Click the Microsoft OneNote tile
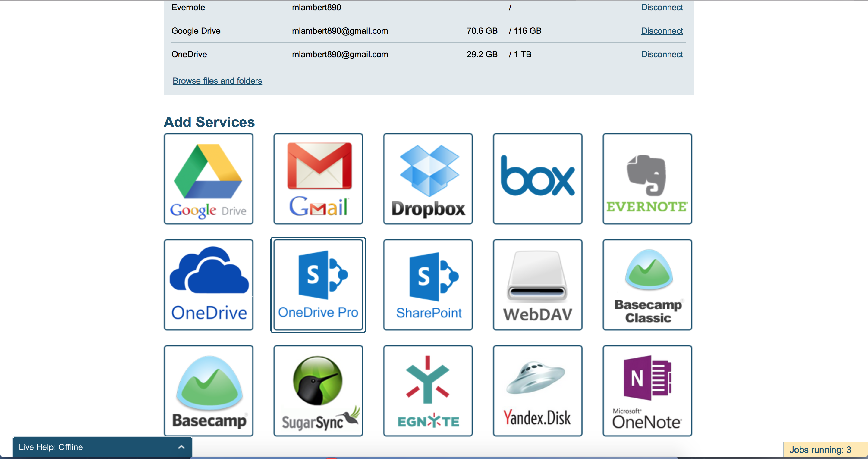 pyautogui.click(x=647, y=391)
